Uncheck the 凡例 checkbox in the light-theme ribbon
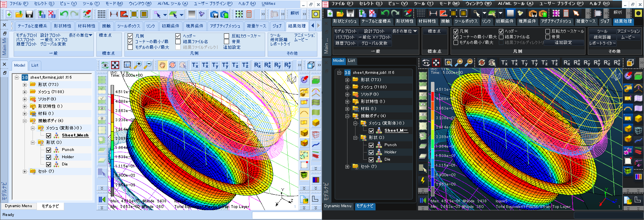 click(x=130, y=36)
